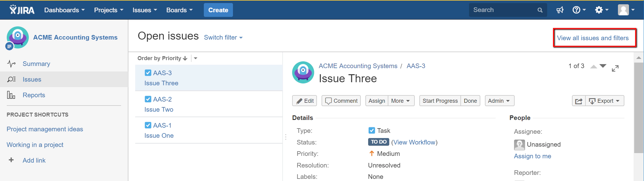Go to next issue with down arrow

(x=603, y=66)
